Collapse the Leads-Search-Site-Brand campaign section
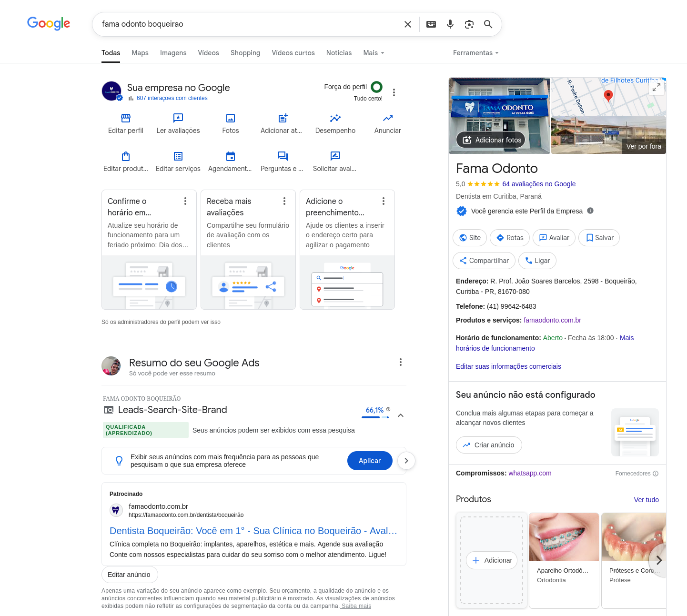687x616 pixels. pos(401,415)
